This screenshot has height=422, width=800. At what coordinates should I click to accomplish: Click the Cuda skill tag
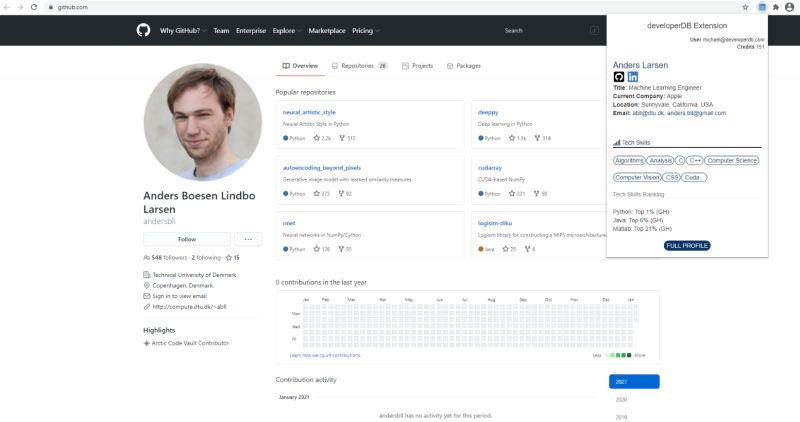[694, 178]
